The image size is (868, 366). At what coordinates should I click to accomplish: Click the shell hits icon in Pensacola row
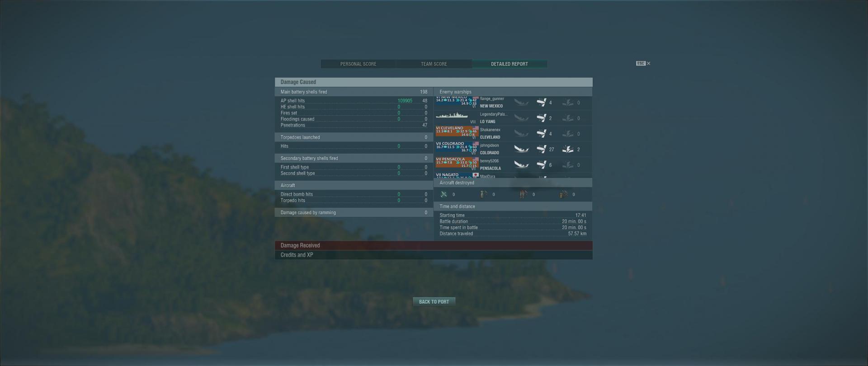tap(541, 164)
